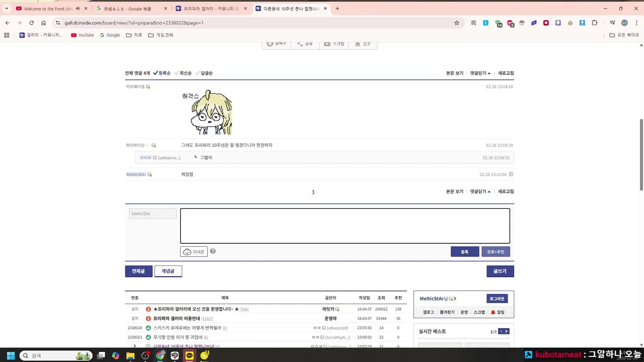Click the blue download extension icon
The width and height of the screenshot is (644, 362).
582,23
